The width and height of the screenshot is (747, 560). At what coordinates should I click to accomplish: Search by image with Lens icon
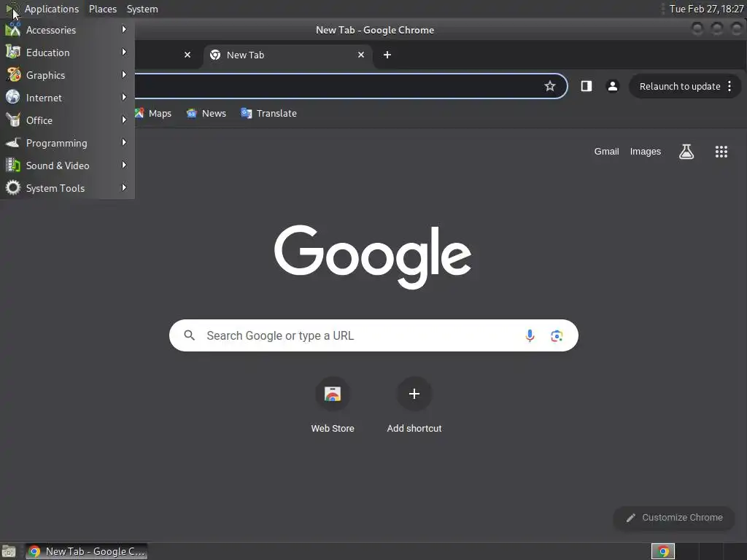557,335
